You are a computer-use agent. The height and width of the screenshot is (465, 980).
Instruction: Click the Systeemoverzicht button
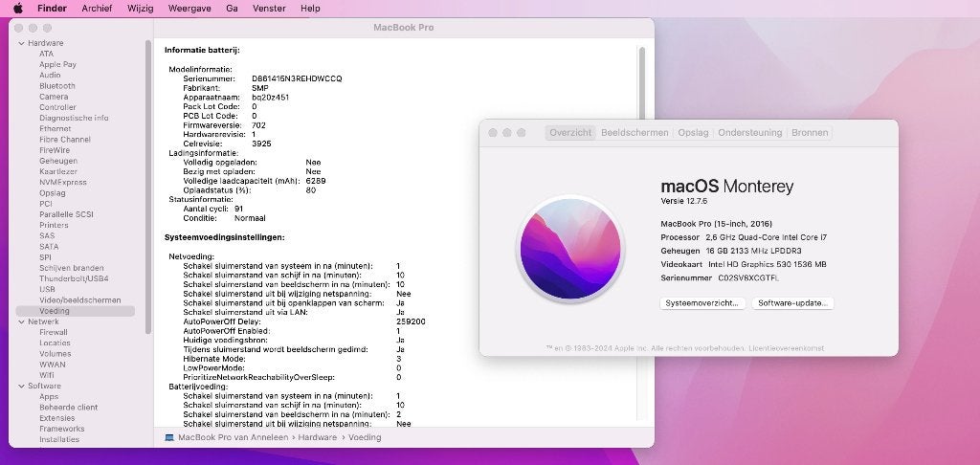tap(702, 303)
